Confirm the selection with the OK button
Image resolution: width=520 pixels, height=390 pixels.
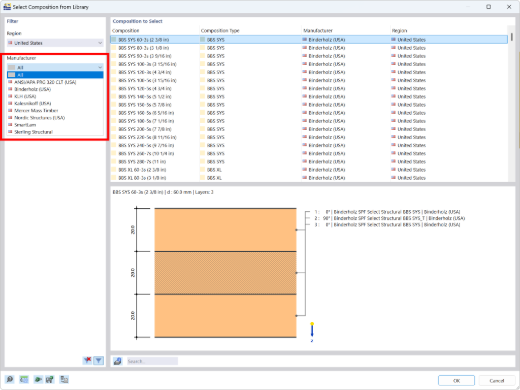(x=456, y=380)
